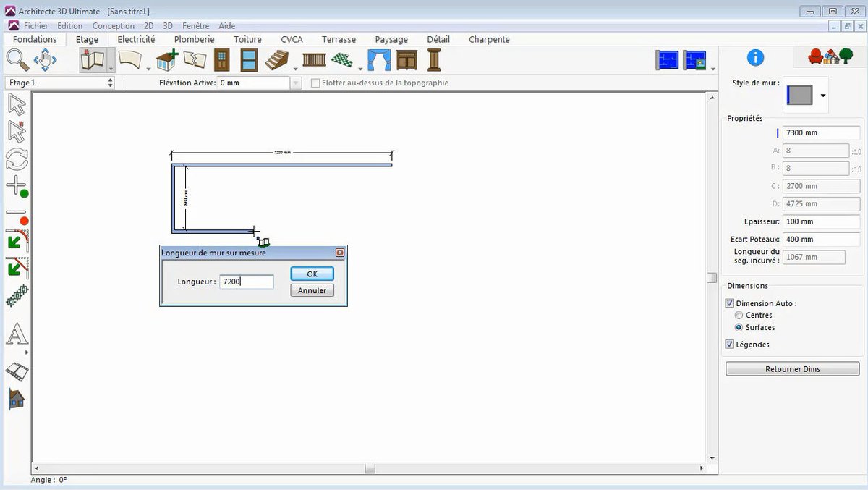This screenshot has height=490, width=868.
Task: Activate the pan hand tool
Action: [x=45, y=59]
